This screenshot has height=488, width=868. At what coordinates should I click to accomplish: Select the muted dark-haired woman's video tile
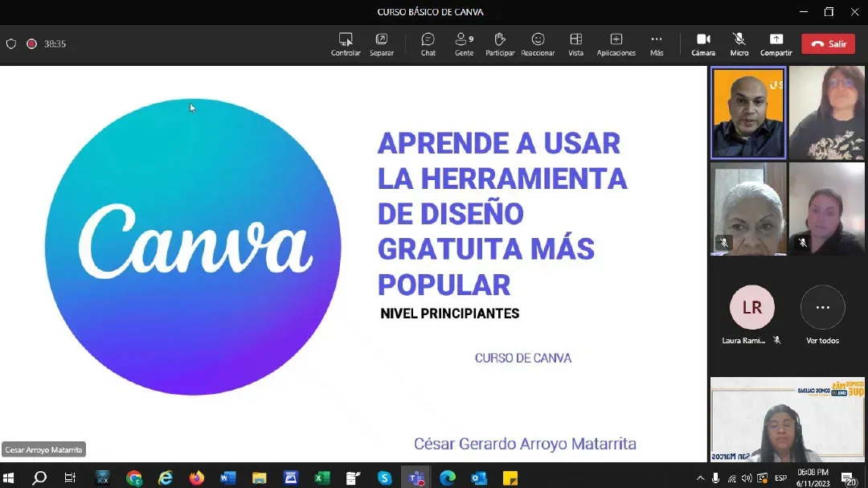[x=826, y=209]
